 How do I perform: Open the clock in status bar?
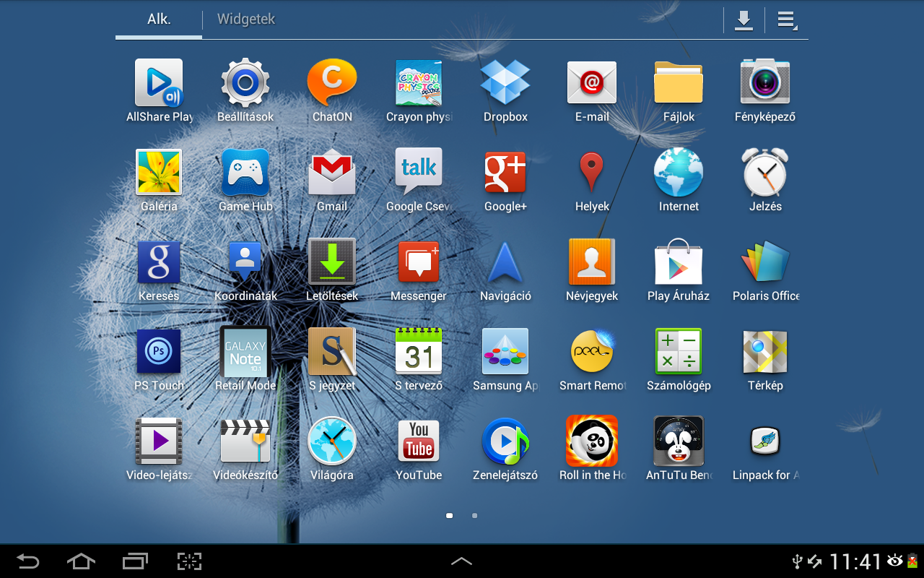click(855, 561)
